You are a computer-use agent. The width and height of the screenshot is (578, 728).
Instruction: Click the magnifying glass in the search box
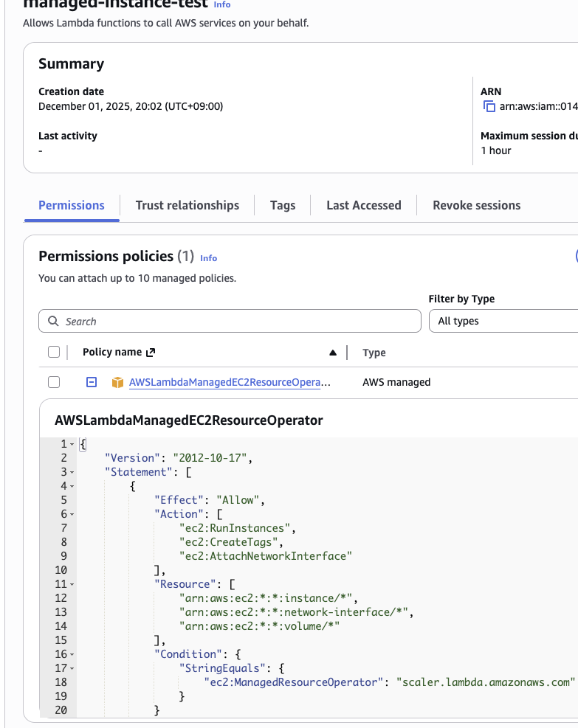click(52, 321)
